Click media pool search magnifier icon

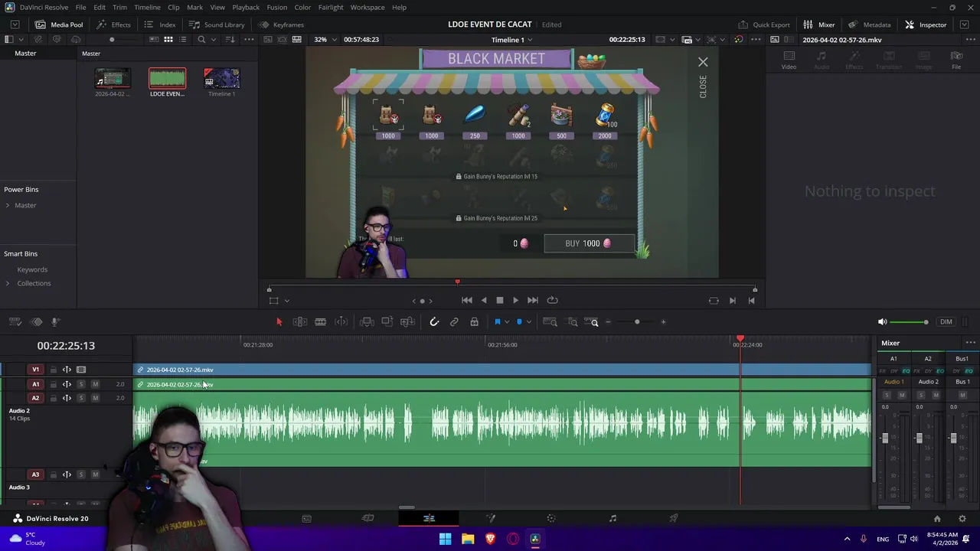tap(201, 40)
